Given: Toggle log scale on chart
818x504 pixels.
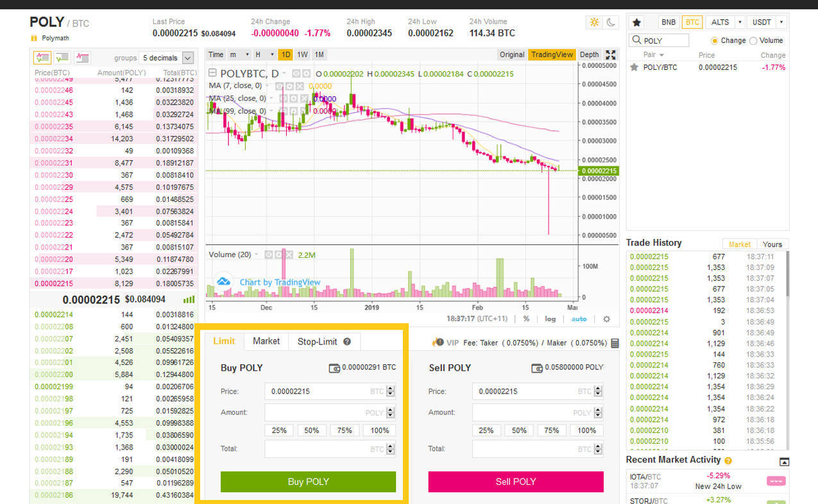Looking at the screenshot, I should tap(550, 319).
